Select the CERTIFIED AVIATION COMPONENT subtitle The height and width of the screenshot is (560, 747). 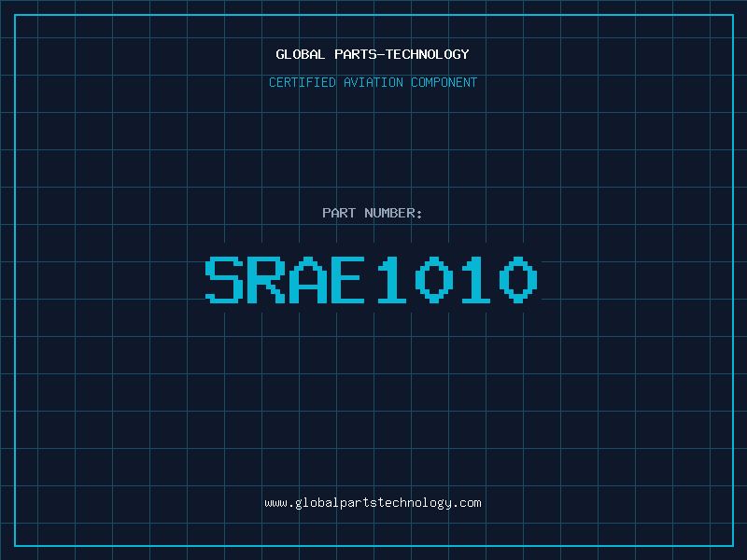[373, 82]
